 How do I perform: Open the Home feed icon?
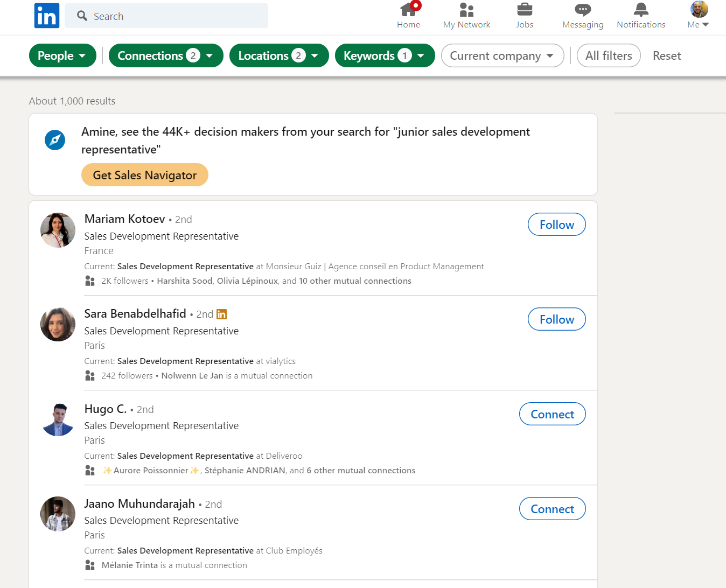(408, 10)
